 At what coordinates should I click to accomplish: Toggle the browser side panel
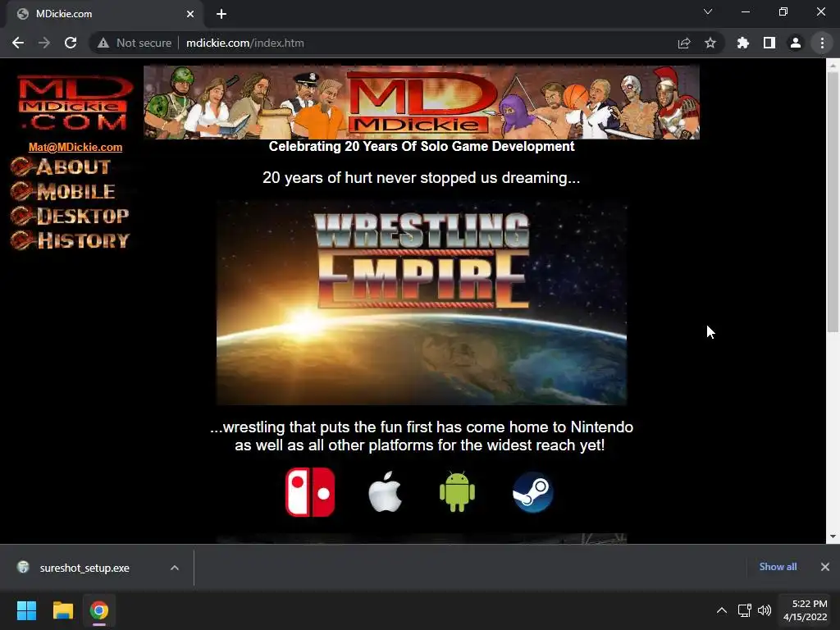pyautogui.click(x=769, y=43)
